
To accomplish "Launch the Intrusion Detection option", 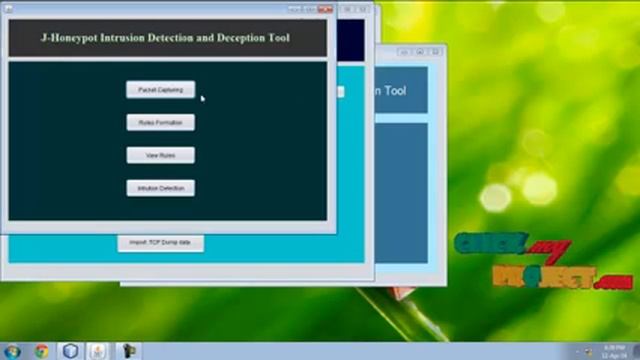I will click(x=160, y=188).
